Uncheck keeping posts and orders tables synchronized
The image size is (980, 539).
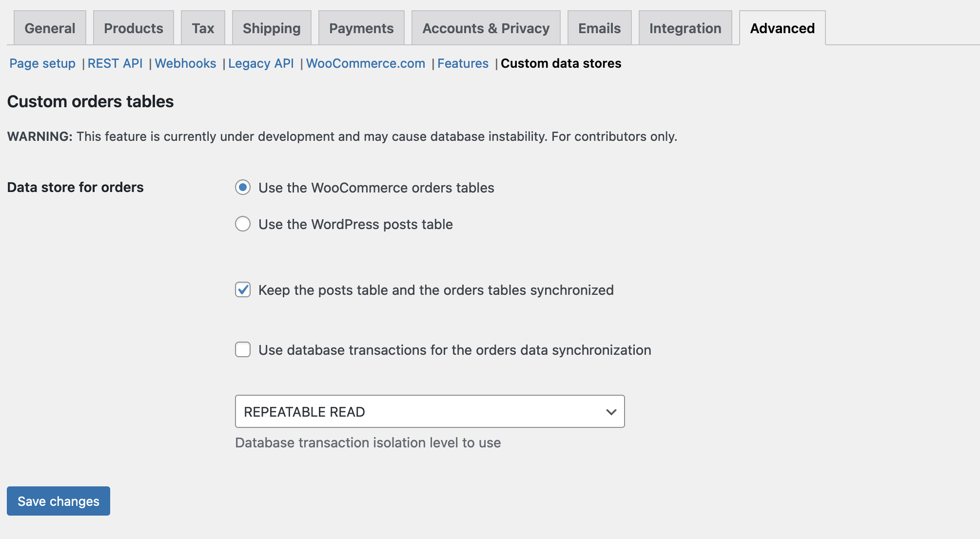[242, 289]
